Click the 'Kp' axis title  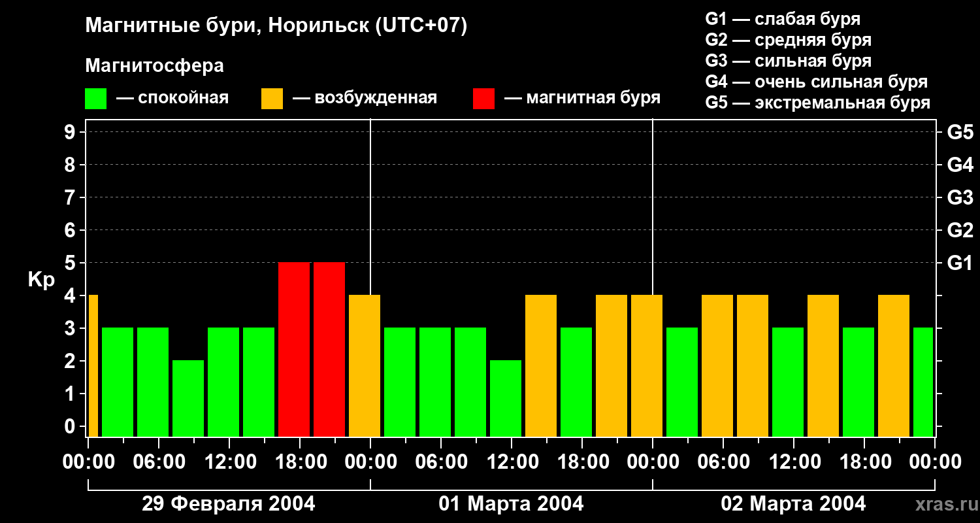[41, 280]
